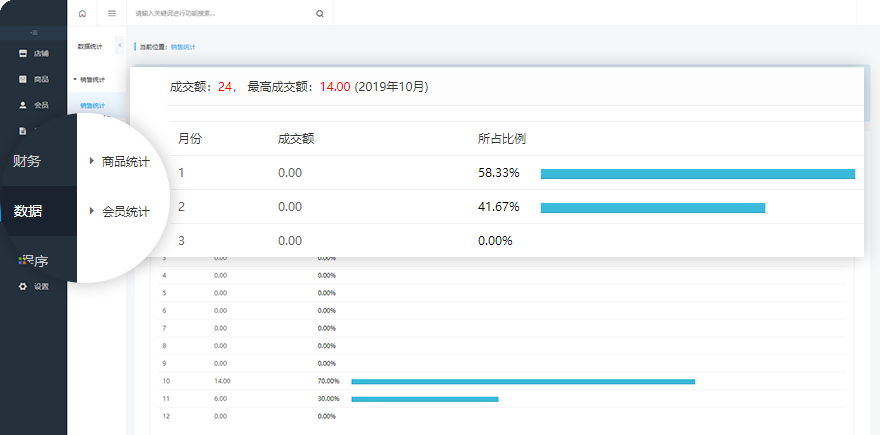Click the 70.00% bar for month 10
The image size is (880, 435).
522,381
